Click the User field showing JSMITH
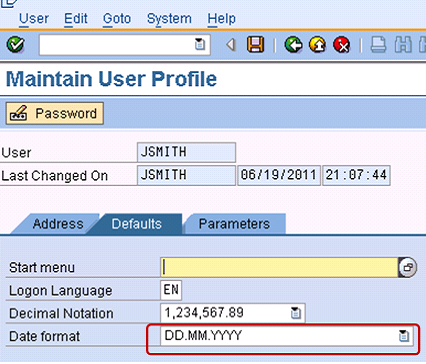The height and width of the screenshot is (364, 426). click(x=186, y=152)
